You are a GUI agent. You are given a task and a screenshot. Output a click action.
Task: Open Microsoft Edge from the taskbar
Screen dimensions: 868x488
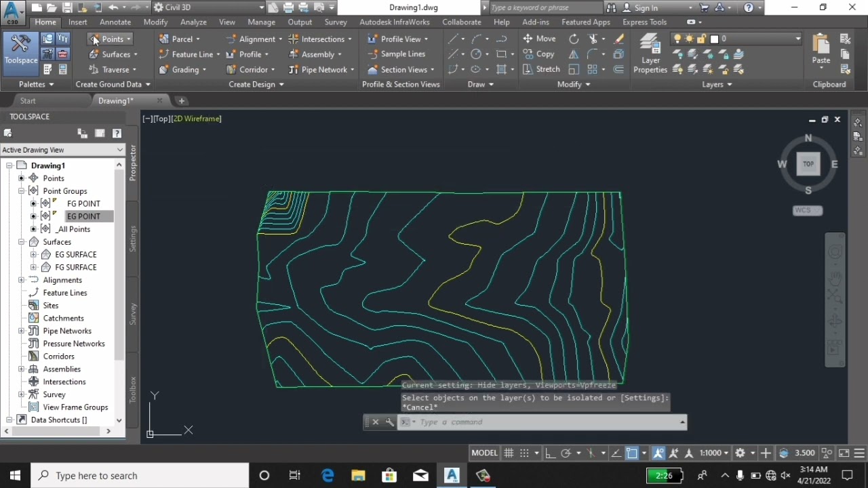point(327,475)
